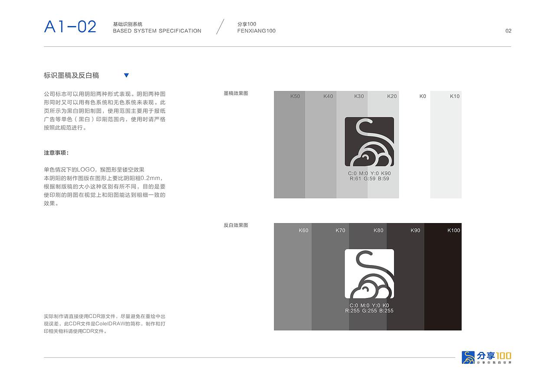
Task: Select the K90 dark swatch
Action: pyautogui.click(x=405, y=277)
